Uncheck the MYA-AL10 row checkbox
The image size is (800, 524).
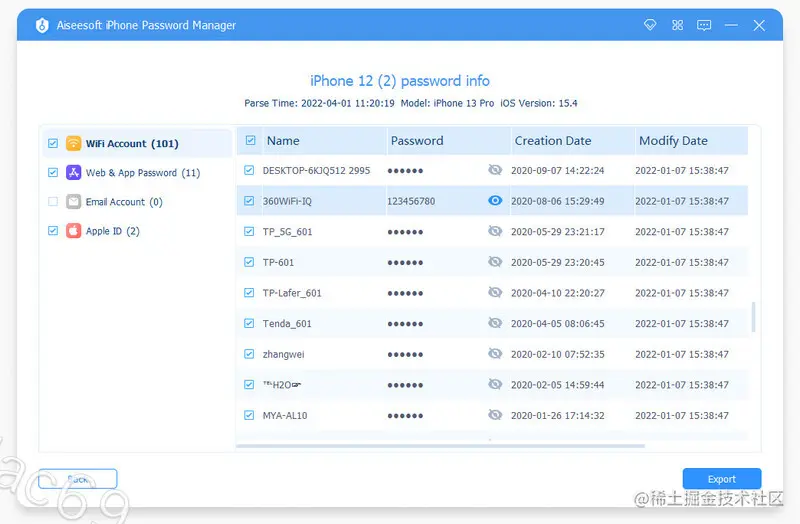[249, 415]
